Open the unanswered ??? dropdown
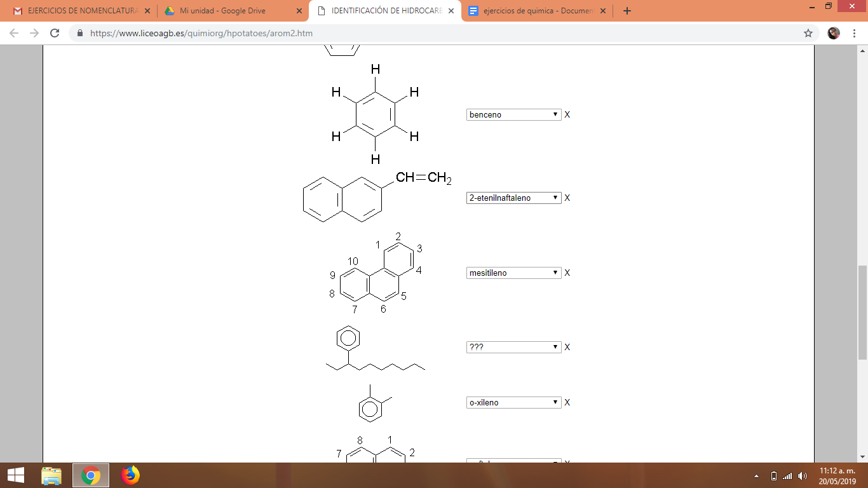Screen dimensions: 868x488 point(513,348)
